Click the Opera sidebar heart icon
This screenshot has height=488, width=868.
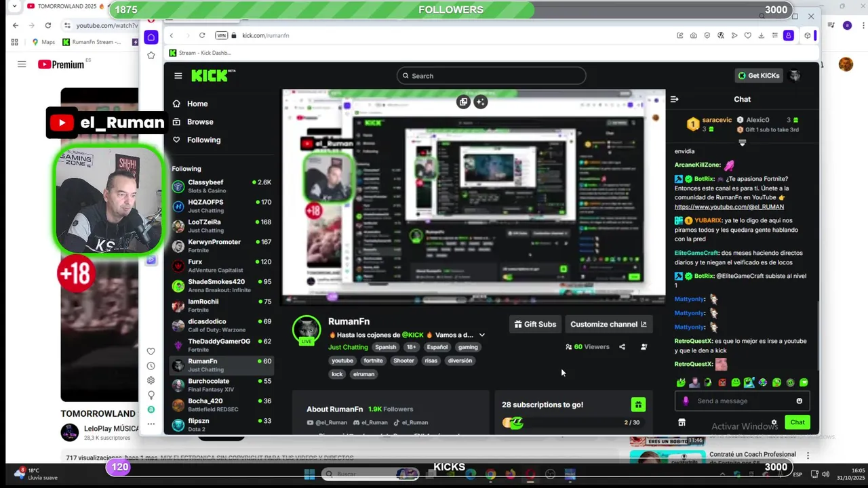pos(151,351)
